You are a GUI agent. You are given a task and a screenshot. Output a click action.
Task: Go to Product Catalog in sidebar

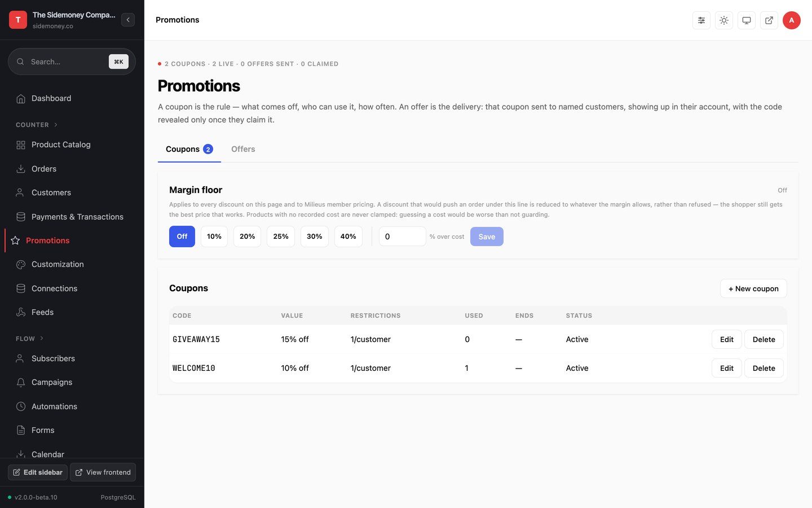click(x=72, y=144)
